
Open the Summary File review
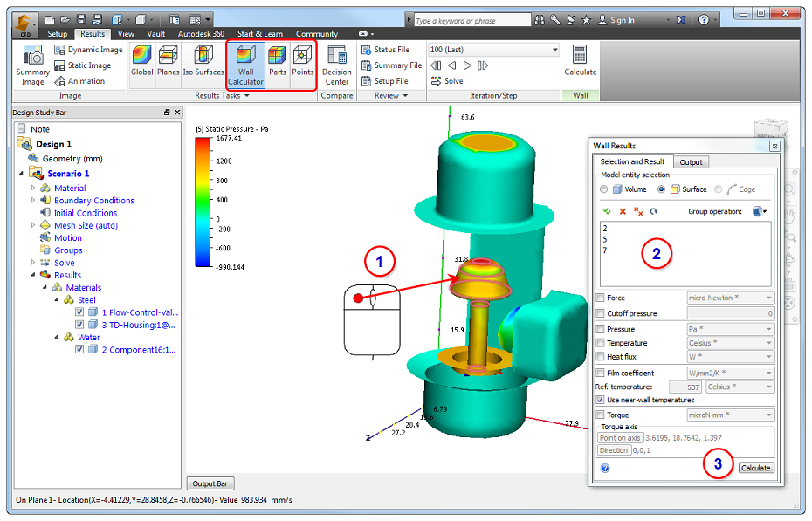click(x=391, y=65)
